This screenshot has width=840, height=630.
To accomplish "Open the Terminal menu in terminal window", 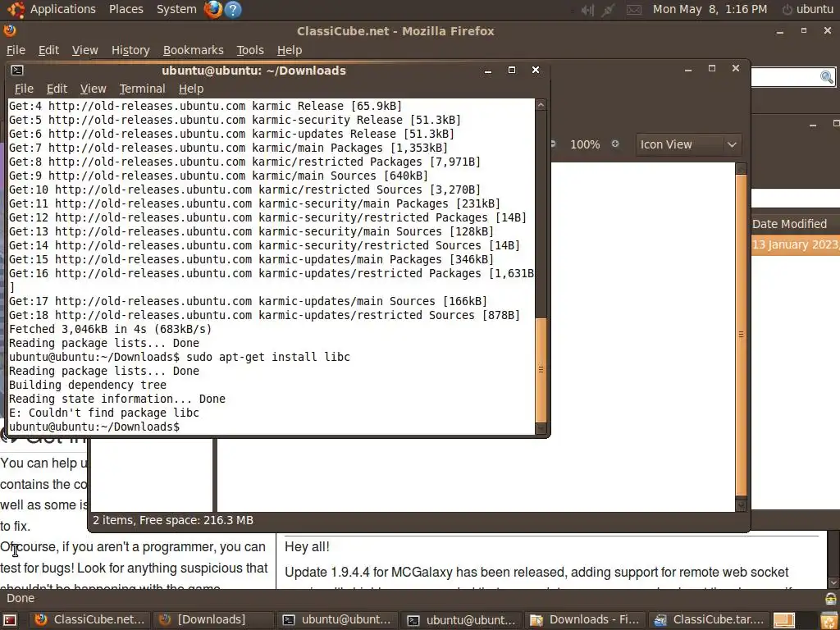I will tap(142, 89).
